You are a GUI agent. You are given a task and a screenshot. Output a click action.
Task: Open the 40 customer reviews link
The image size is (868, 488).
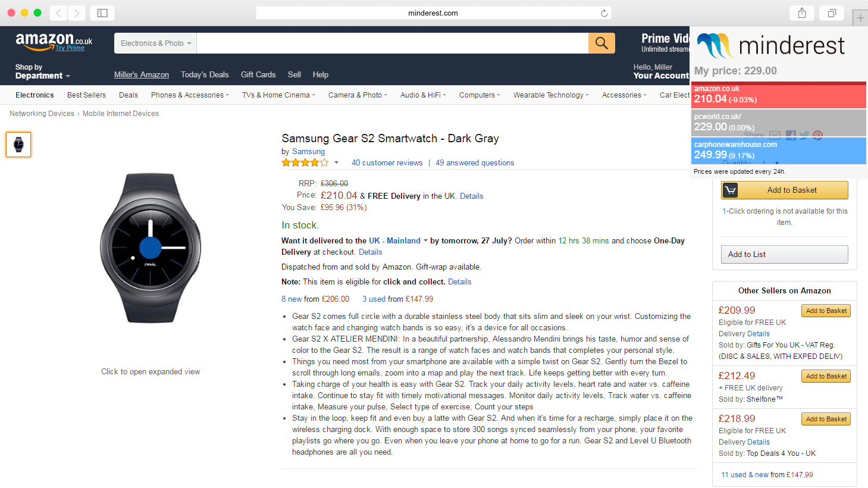pyautogui.click(x=387, y=163)
